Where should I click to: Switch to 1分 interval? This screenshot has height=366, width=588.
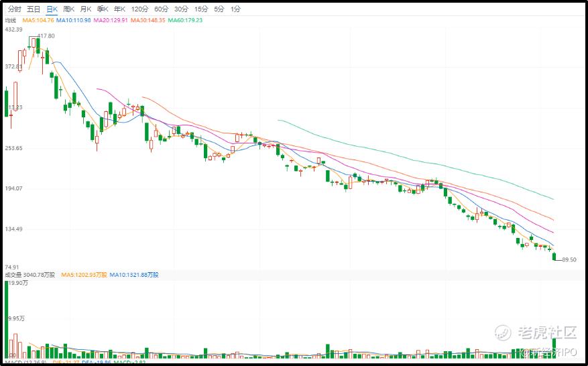pos(235,9)
